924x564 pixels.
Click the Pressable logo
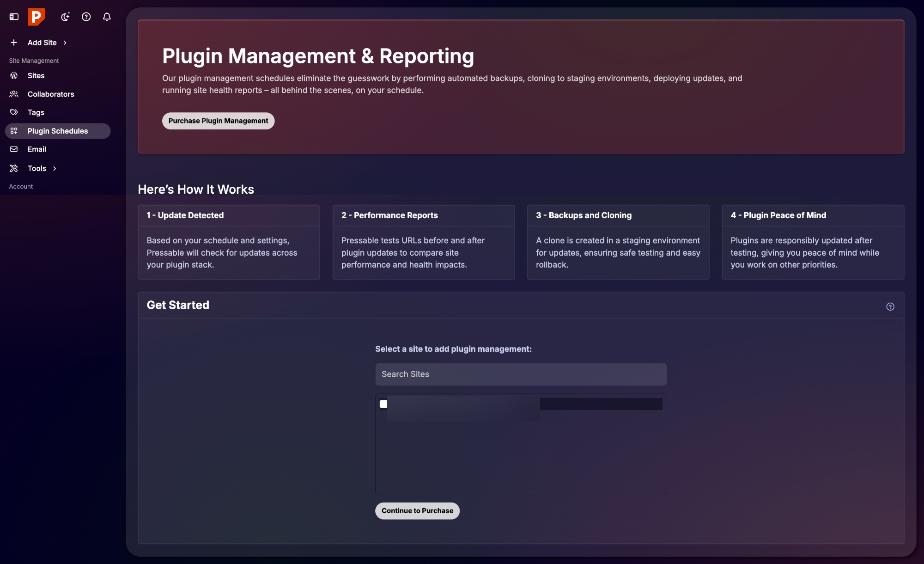[36, 17]
